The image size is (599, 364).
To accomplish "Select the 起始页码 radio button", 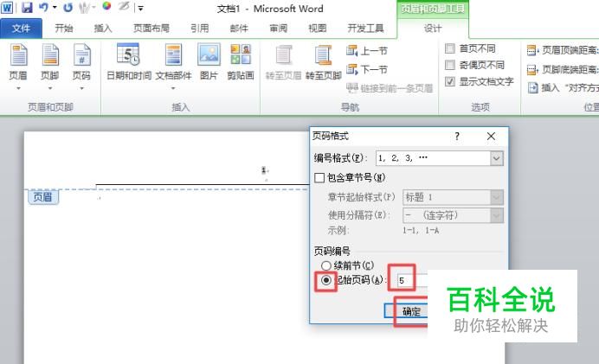I will pyautogui.click(x=325, y=280).
